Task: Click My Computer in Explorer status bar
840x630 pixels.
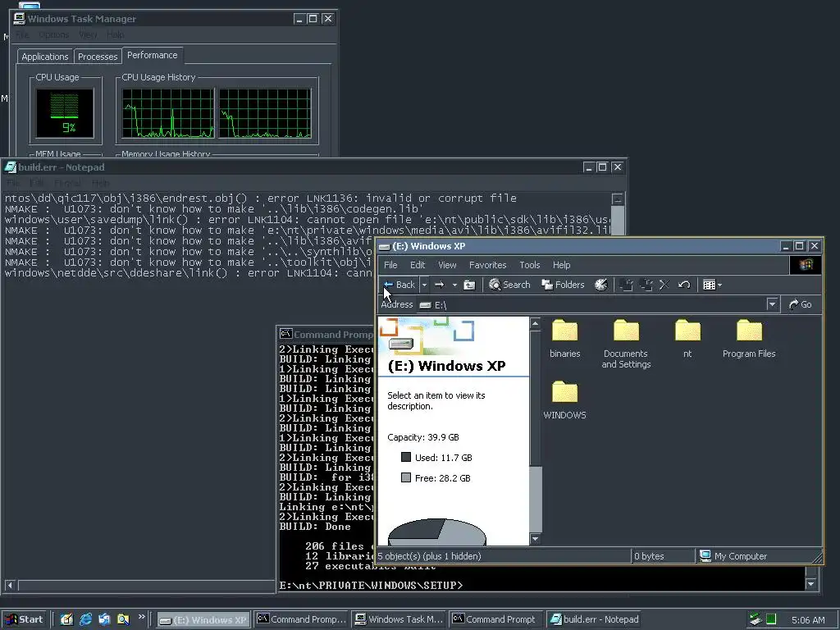Action: click(x=734, y=556)
